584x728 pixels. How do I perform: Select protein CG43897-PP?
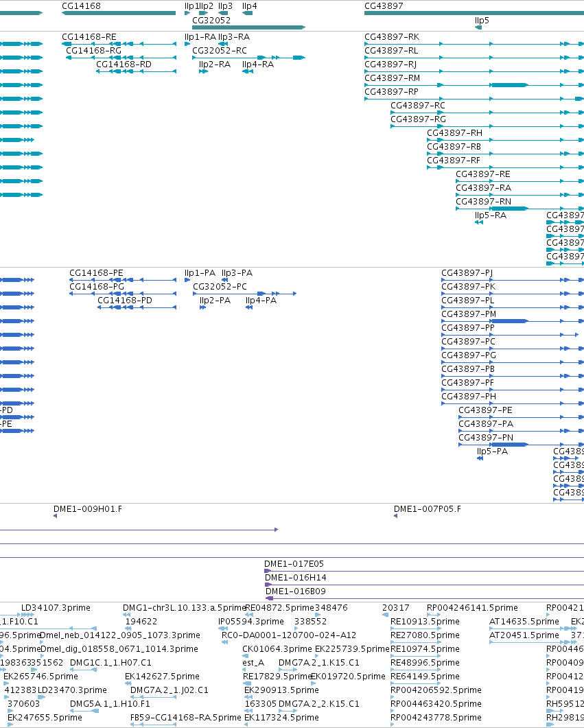(468, 328)
